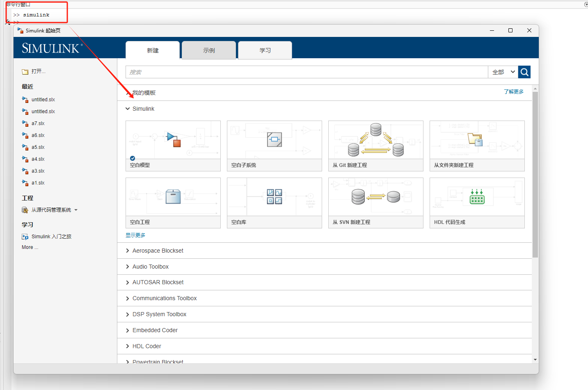Image resolution: width=588 pixels, height=390 pixels.
Task: Open recent file a3.slx
Action: [38, 171]
